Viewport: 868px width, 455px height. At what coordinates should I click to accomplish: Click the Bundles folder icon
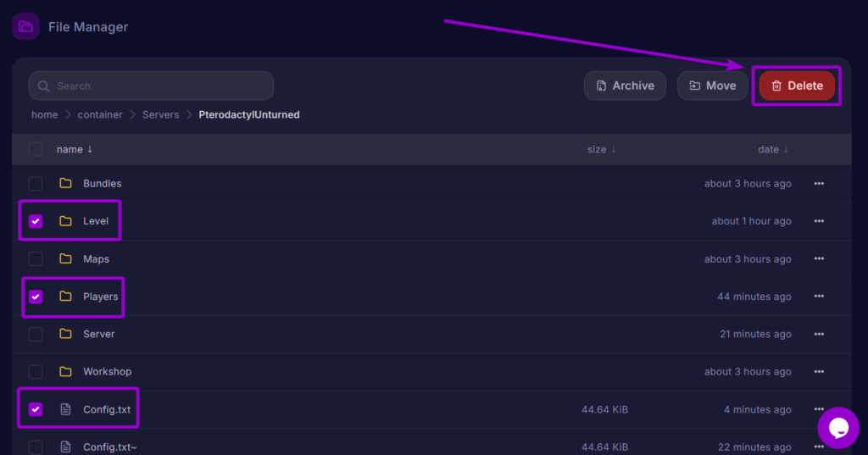point(66,183)
